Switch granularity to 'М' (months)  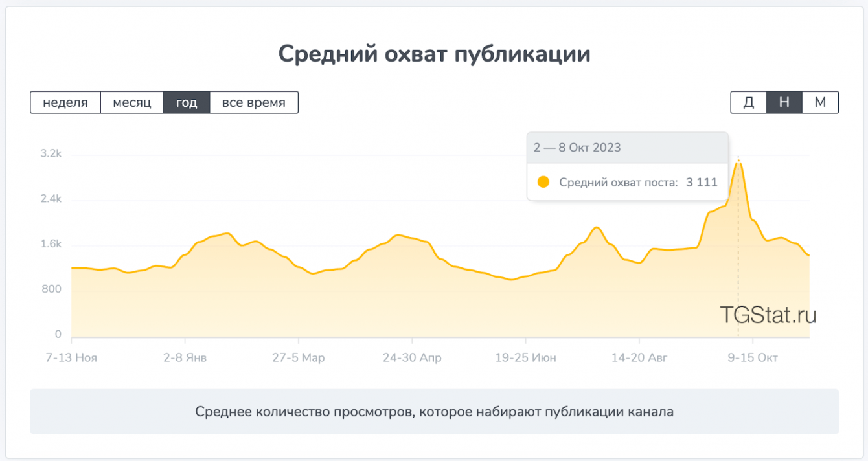820,102
